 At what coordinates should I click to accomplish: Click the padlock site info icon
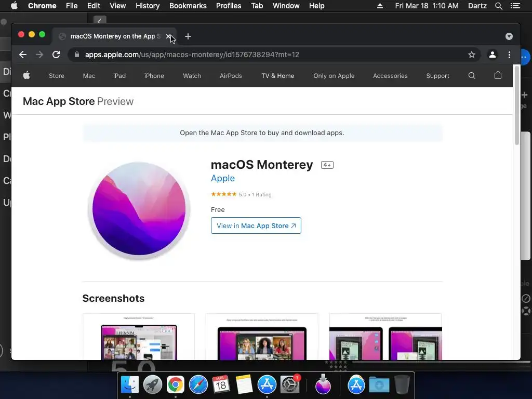click(77, 55)
